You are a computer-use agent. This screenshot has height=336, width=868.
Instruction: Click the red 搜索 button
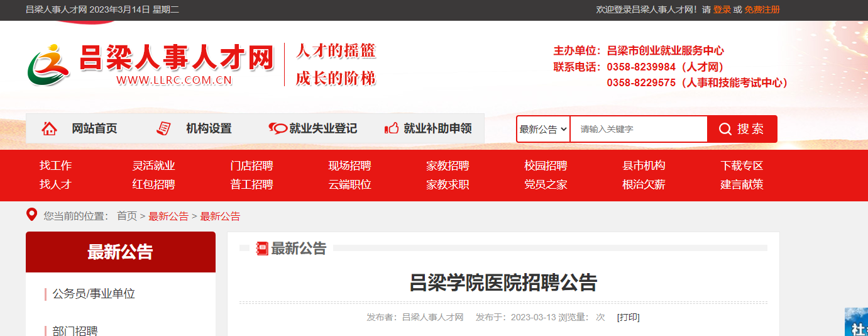click(742, 129)
